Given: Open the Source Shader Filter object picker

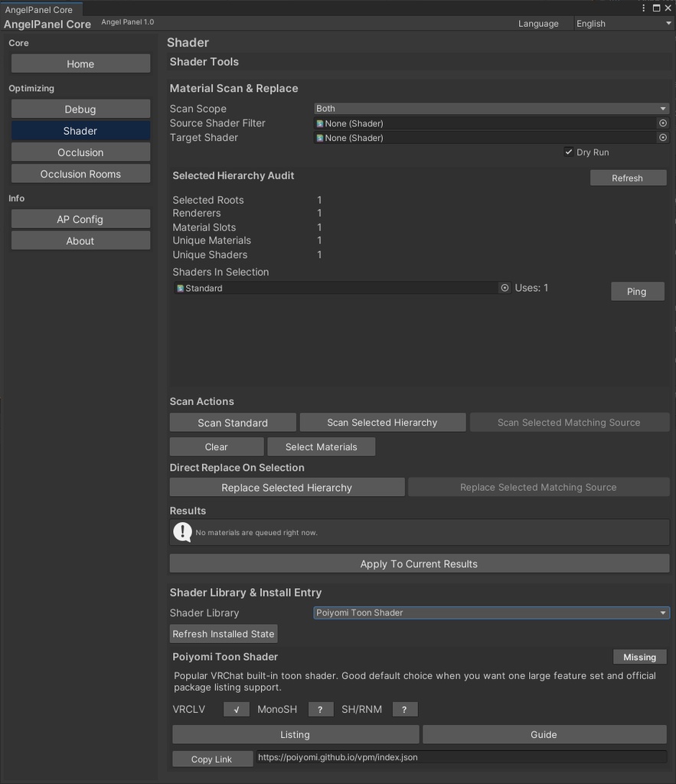Looking at the screenshot, I should click(x=663, y=122).
